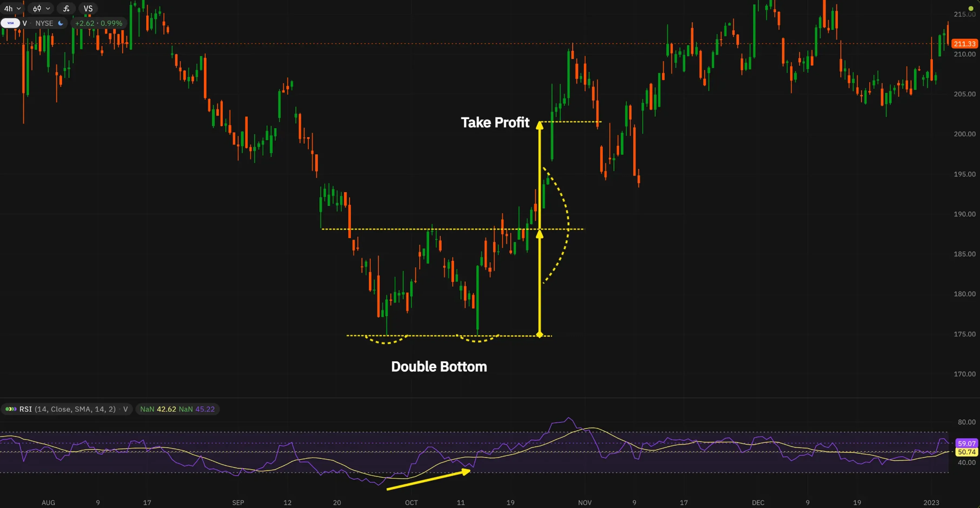Image resolution: width=980 pixels, height=508 pixels.
Task: Click the 190.00 price axis label
Action: coord(964,214)
